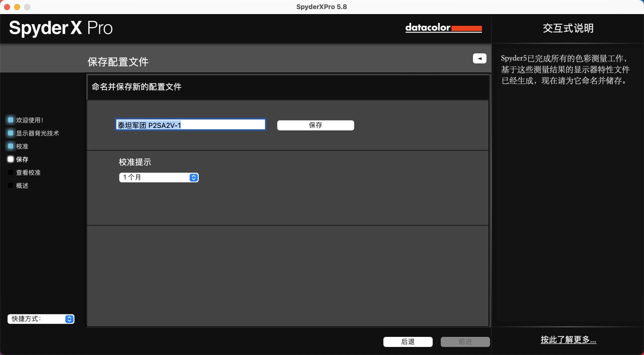Screen dimensions: 644x355
Task: Click the datacolor logo
Action: point(443,28)
